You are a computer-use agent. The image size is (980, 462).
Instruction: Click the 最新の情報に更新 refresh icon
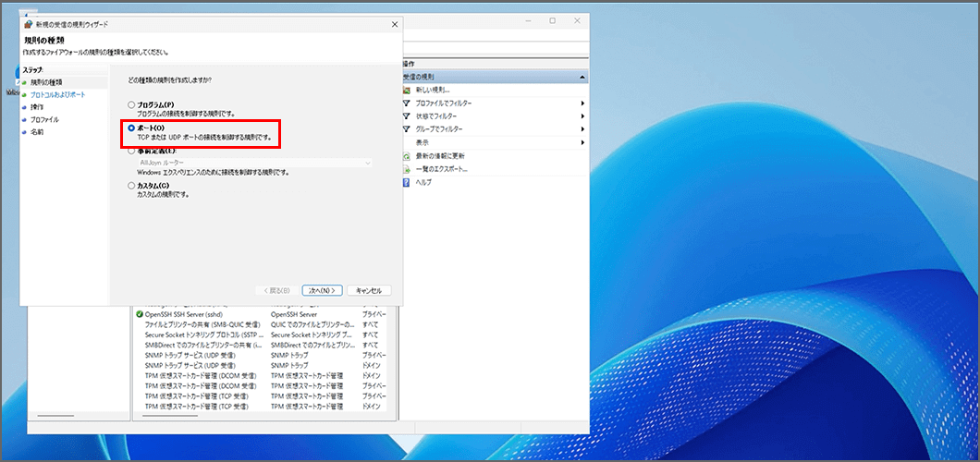tap(408, 155)
